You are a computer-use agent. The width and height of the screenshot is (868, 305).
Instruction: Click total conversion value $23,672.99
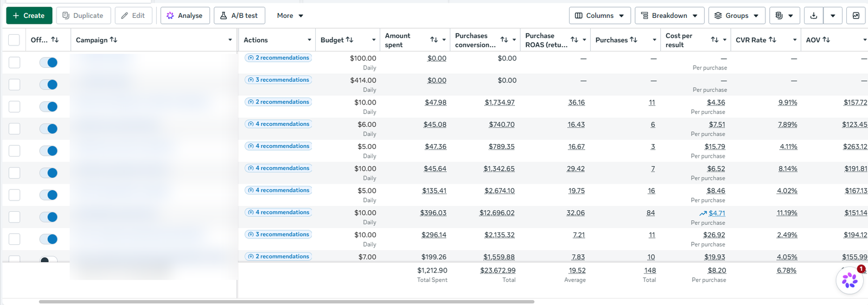coord(498,270)
